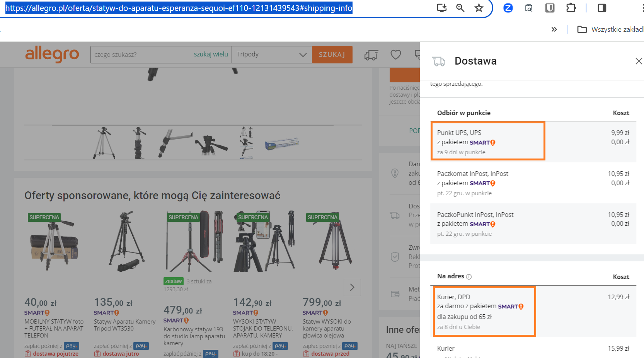644x358 pixels.
Task: Show next sponsored offers with the arrow
Action: (x=352, y=287)
